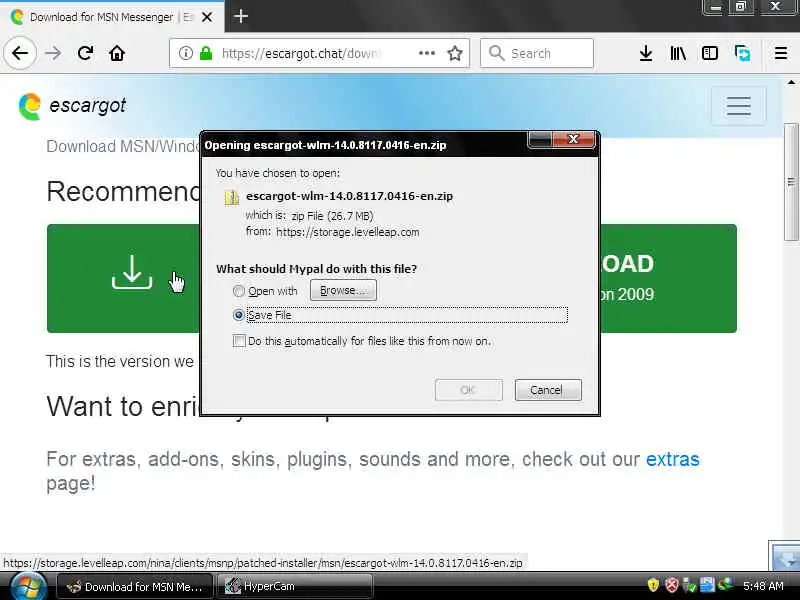The image size is (800, 600).
Task: Switch to HyperCam taskbar item
Action: tap(295, 587)
